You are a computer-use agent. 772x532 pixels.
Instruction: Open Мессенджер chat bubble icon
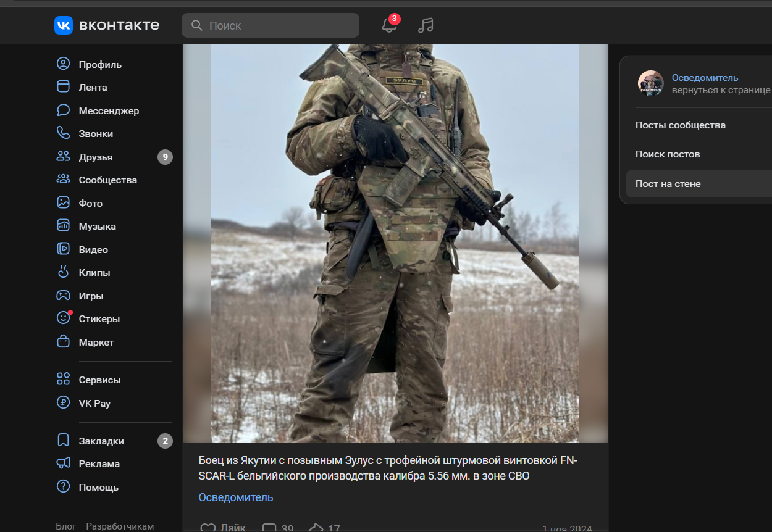tap(64, 110)
